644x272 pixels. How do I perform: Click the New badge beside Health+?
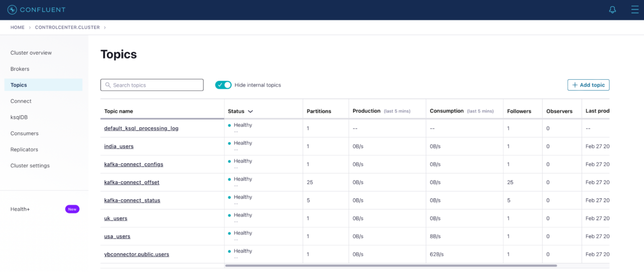72,209
